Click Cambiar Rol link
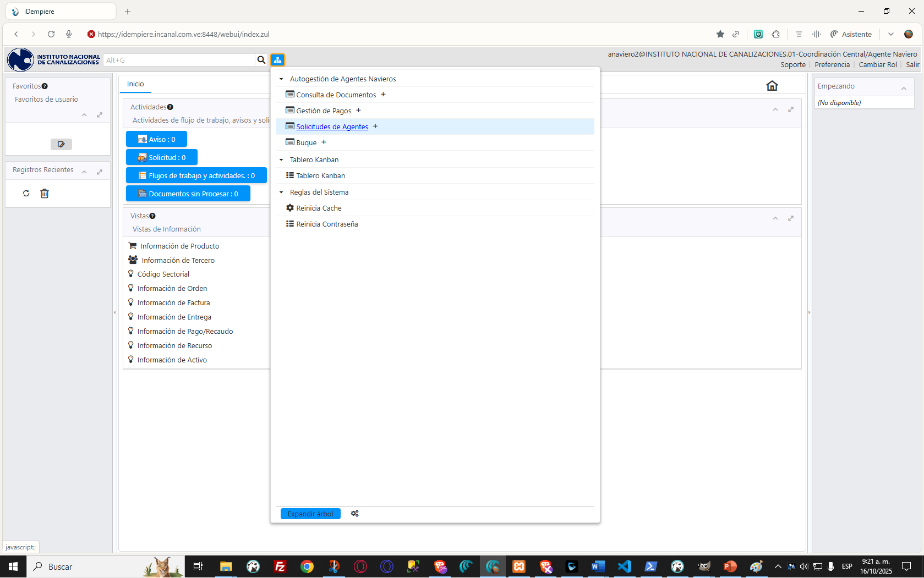Image resolution: width=924 pixels, height=578 pixels. pos(877,65)
